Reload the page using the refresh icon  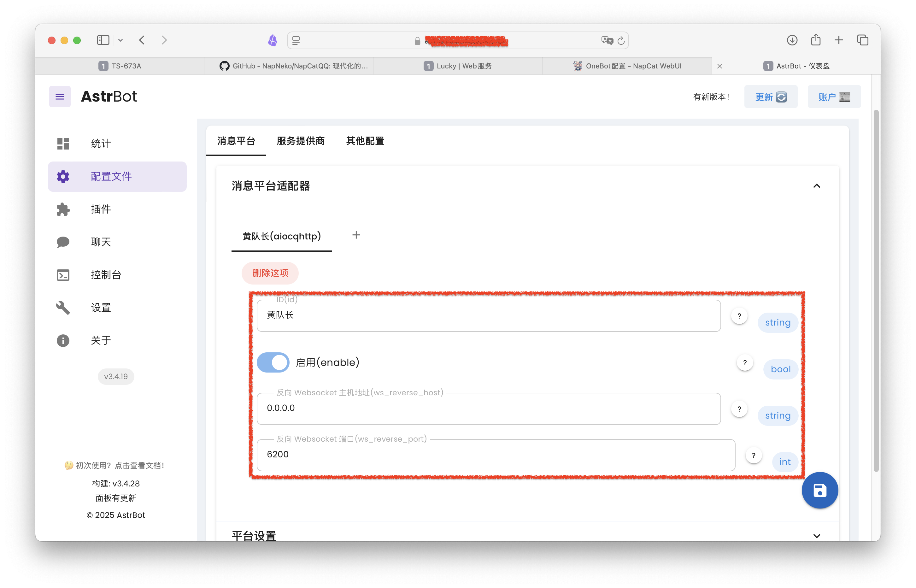[x=621, y=40]
